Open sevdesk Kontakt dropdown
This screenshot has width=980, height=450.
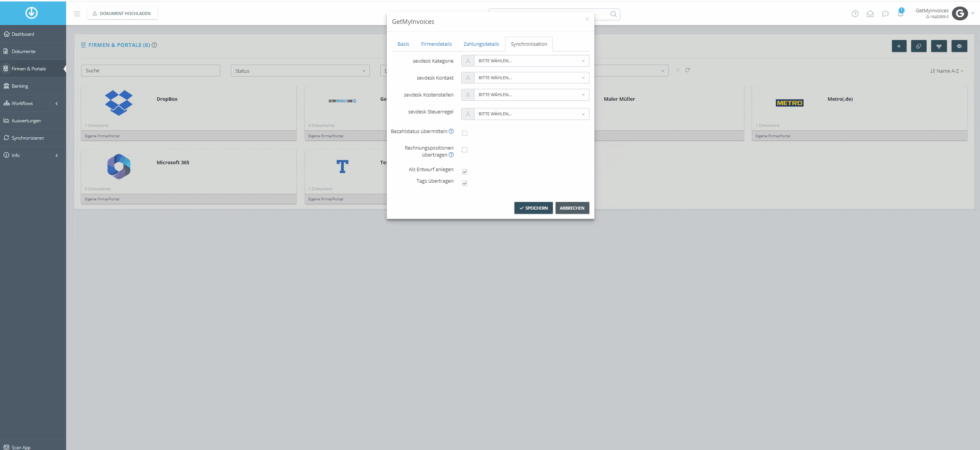coord(531,78)
